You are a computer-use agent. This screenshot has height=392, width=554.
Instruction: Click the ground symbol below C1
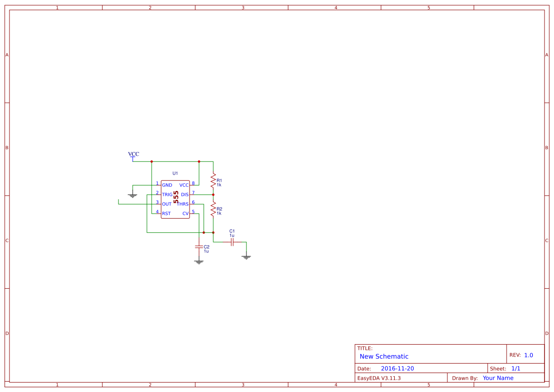[x=246, y=257]
